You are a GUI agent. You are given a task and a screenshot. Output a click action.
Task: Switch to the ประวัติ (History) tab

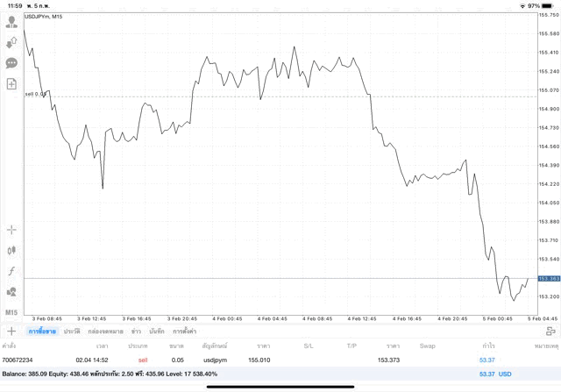(72, 331)
